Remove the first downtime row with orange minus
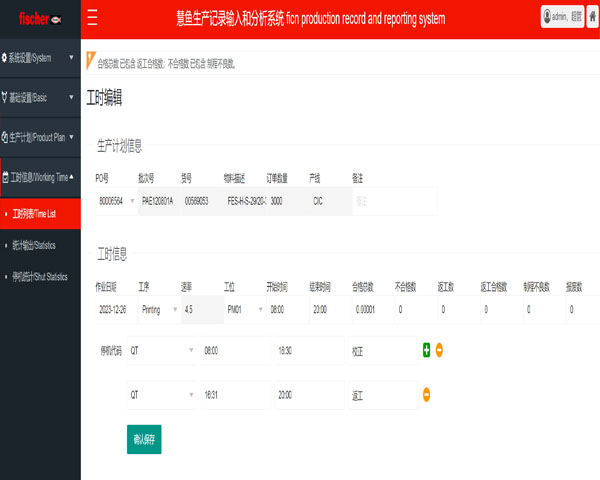Viewport: 600px width, 480px height. point(439,350)
